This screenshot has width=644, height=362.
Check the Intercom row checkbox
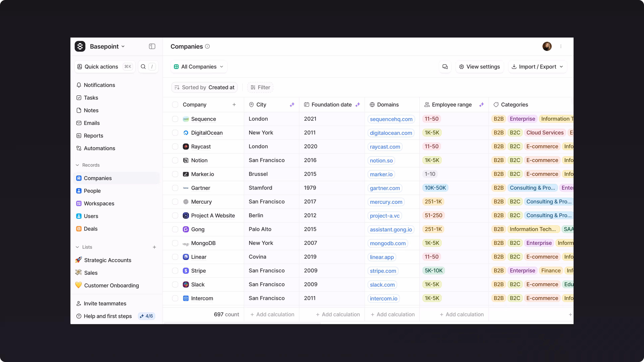coord(175,298)
